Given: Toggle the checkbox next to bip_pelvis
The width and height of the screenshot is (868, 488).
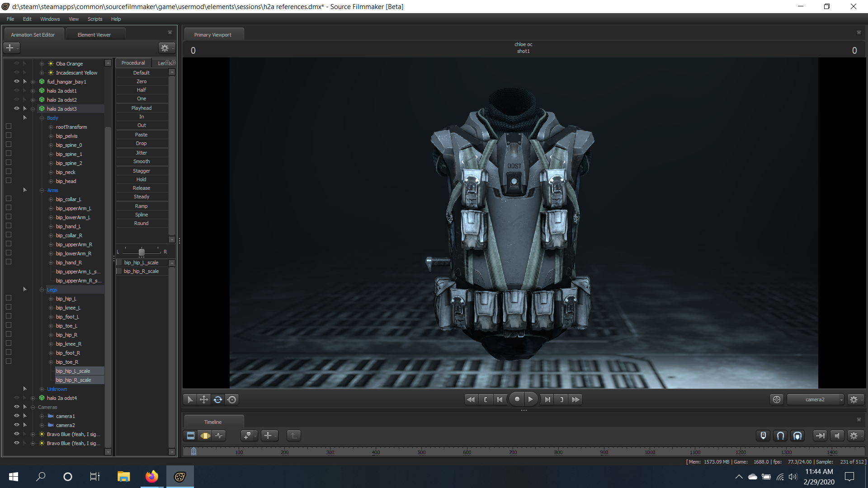Looking at the screenshot, I should pyautogui.click(x=9, y=136).
